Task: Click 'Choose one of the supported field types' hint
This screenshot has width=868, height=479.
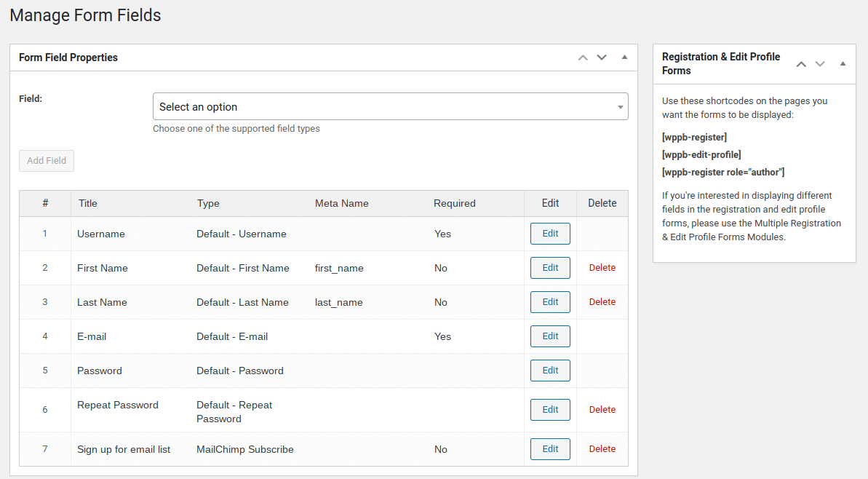Action: [x=236, y=128]
